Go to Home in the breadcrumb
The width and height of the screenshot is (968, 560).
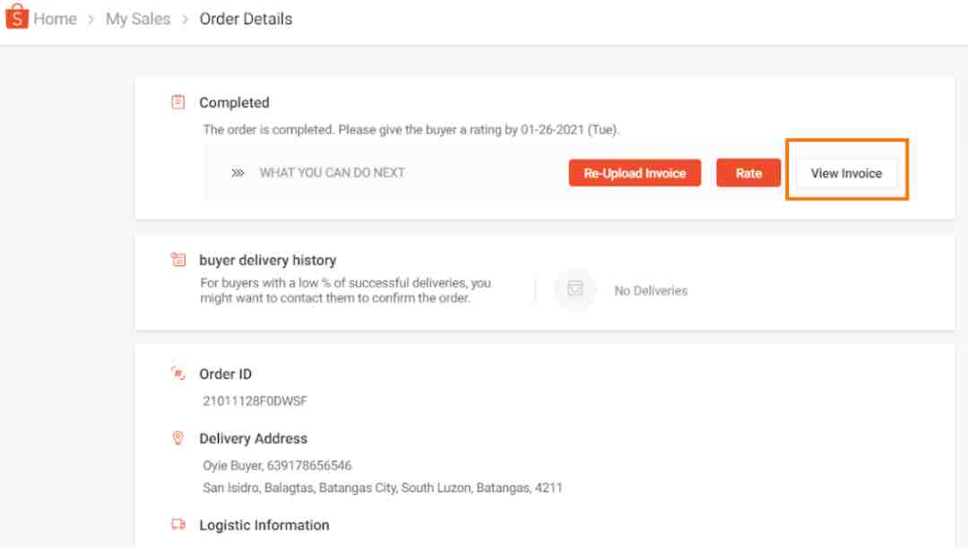click(x=55, y=19)
